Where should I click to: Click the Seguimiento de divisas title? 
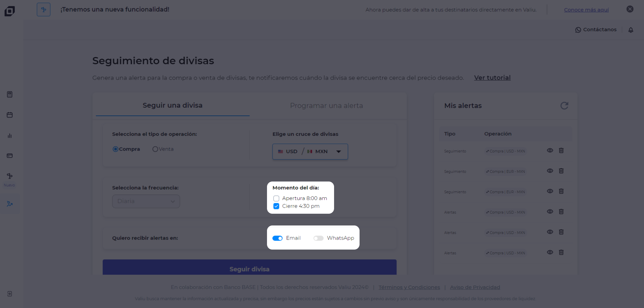[153, 61]
